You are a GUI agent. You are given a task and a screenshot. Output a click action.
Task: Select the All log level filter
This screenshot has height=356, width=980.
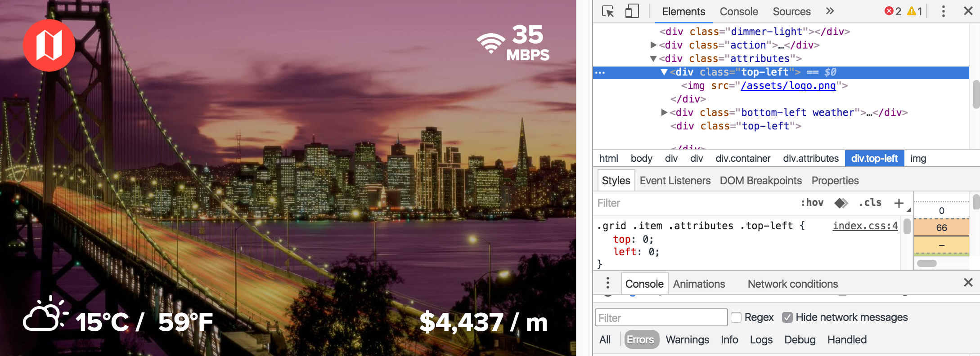click(x=605, y=340)
